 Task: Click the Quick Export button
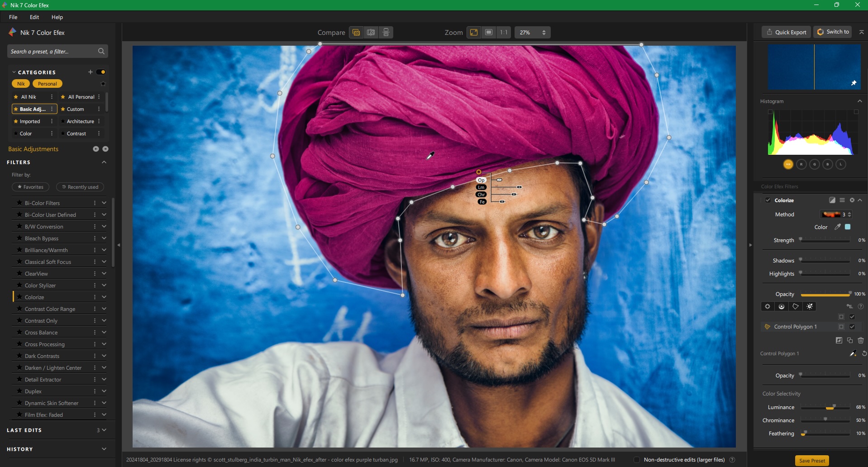[786, 32]
